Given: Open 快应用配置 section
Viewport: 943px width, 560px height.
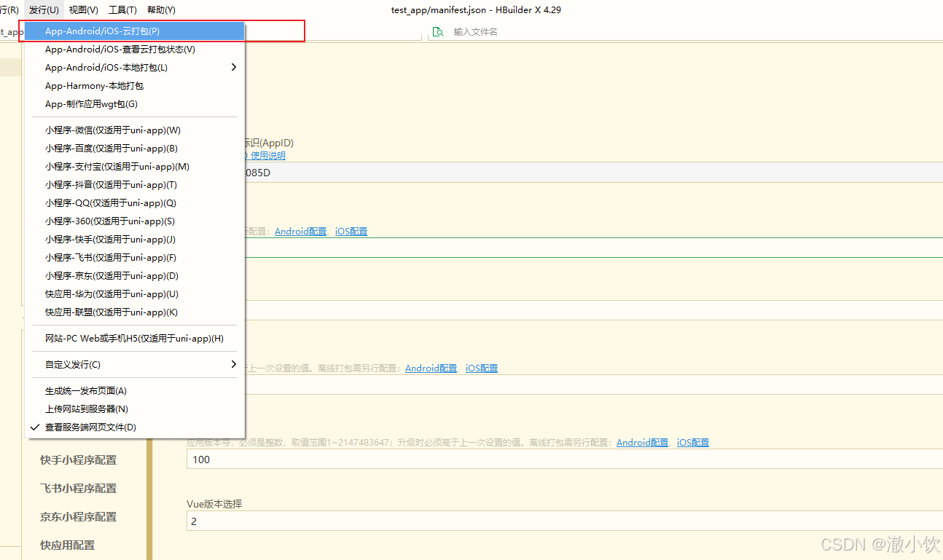Looking at the screenshot, I should tap(67, 545).
